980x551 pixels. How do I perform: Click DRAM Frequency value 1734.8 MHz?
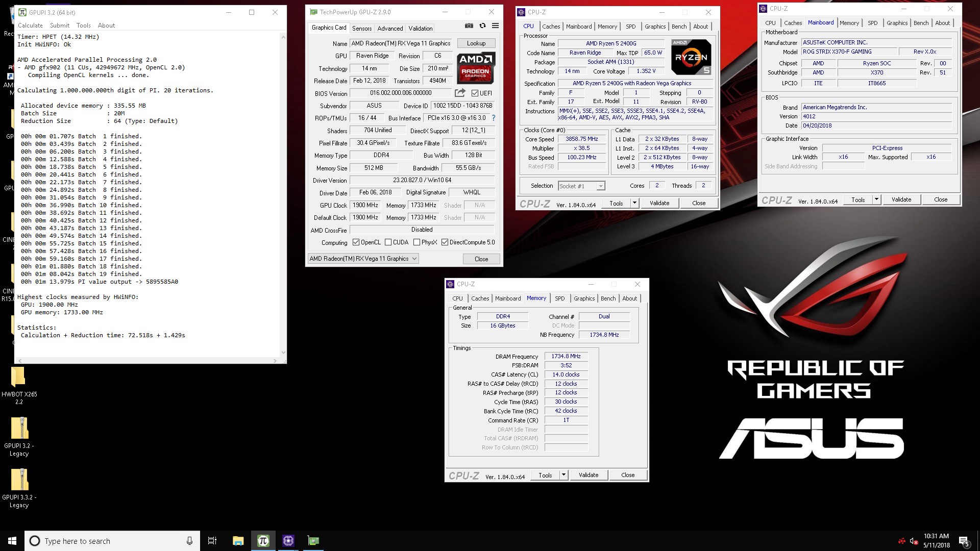point(566,356)
